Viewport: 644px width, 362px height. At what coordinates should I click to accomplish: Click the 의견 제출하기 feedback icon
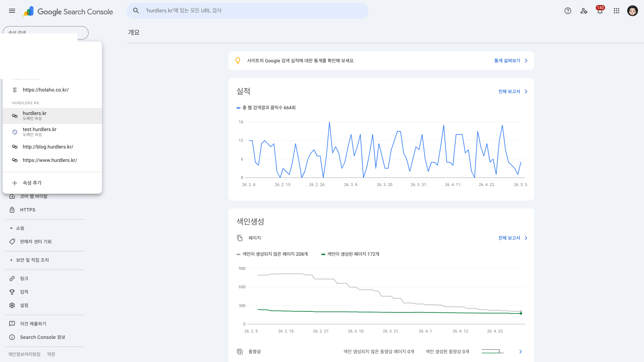(12, 324)
